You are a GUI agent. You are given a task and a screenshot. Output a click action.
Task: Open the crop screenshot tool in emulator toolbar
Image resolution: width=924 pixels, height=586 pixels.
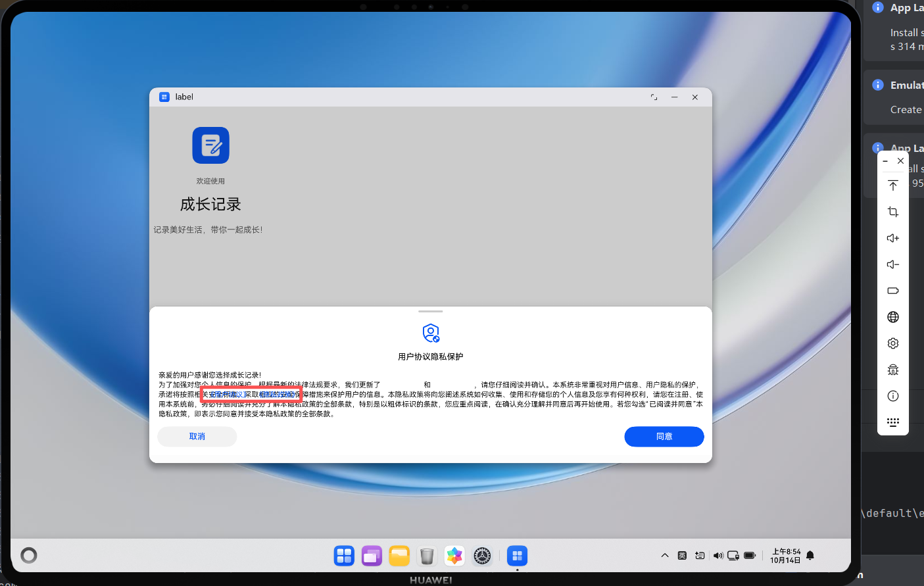coord(892,212)
